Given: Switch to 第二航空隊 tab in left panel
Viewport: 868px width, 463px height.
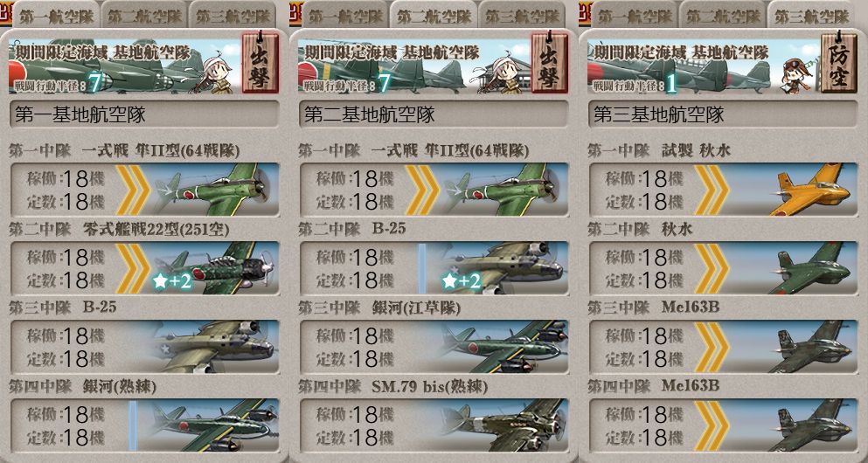Looking at the screenshot, I should pyautogui.click(x=144, y=17).
